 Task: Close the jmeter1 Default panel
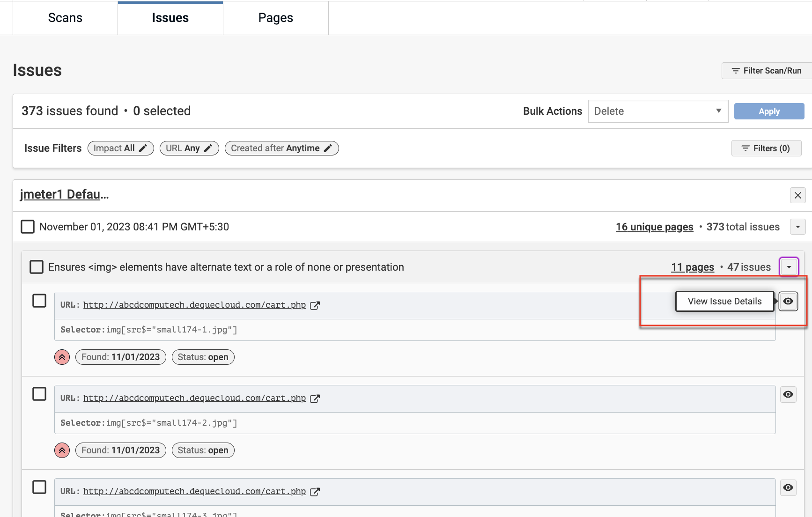[798, 195]
